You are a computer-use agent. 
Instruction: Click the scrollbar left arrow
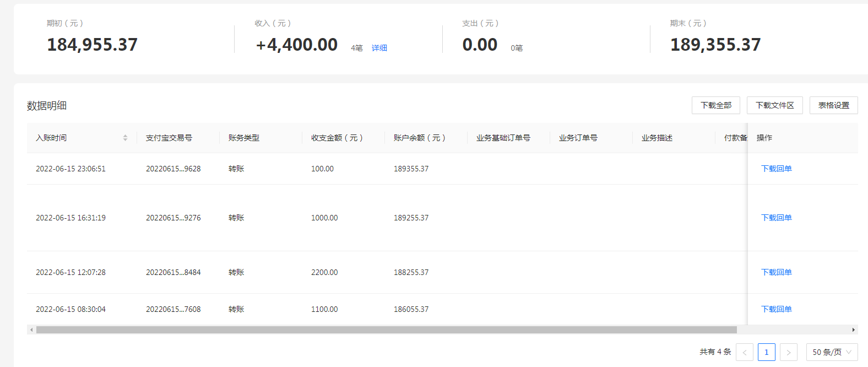pos(31,330)
